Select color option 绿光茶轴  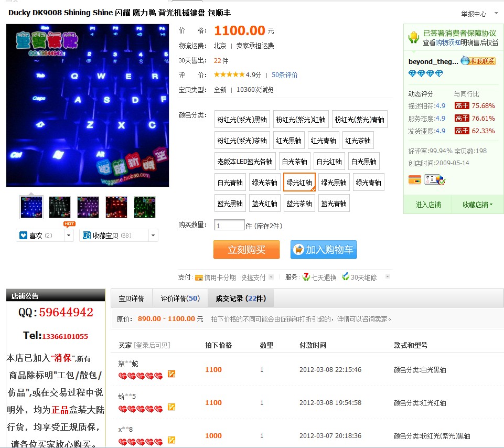tap(264, 183)
